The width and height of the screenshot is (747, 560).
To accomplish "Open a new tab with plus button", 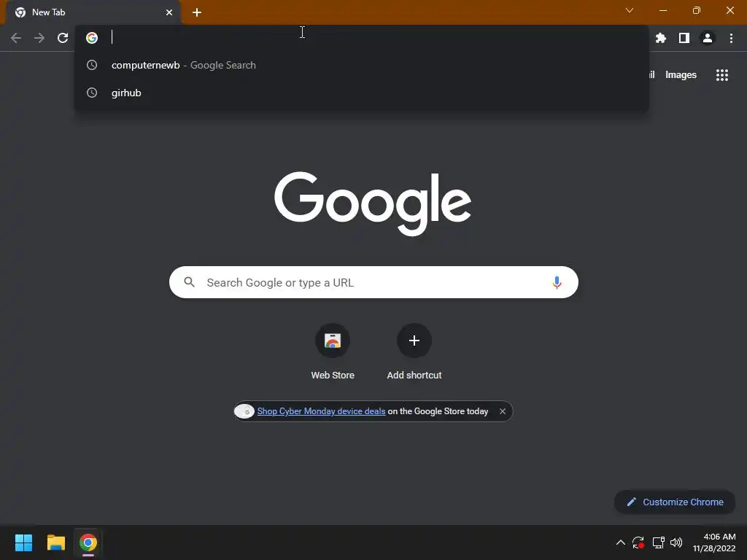I will click(197, 12).
